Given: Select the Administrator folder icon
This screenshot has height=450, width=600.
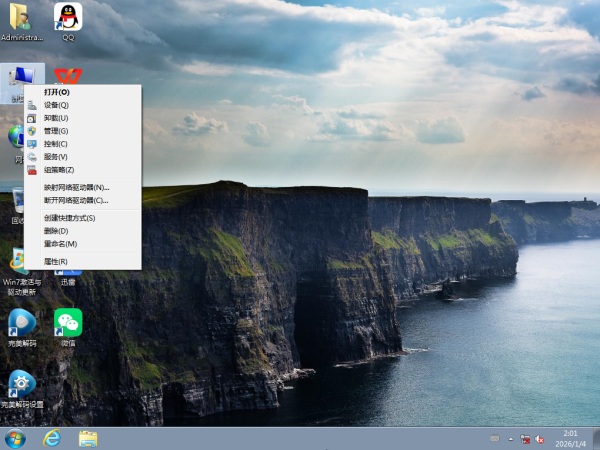Looking at the screenshot, I should (x=20, y=18).
